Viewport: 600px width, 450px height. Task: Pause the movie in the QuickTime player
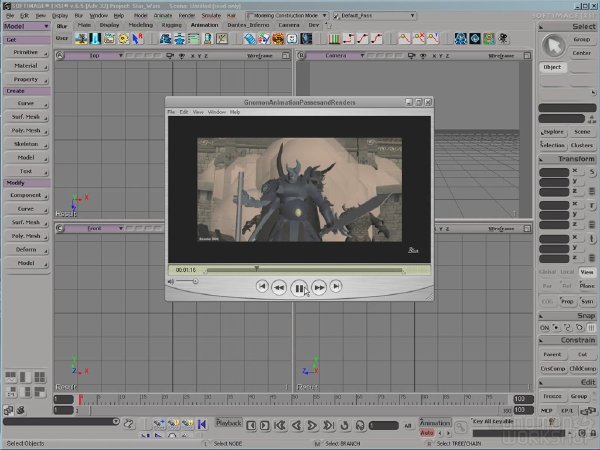[x=299, y=288]
